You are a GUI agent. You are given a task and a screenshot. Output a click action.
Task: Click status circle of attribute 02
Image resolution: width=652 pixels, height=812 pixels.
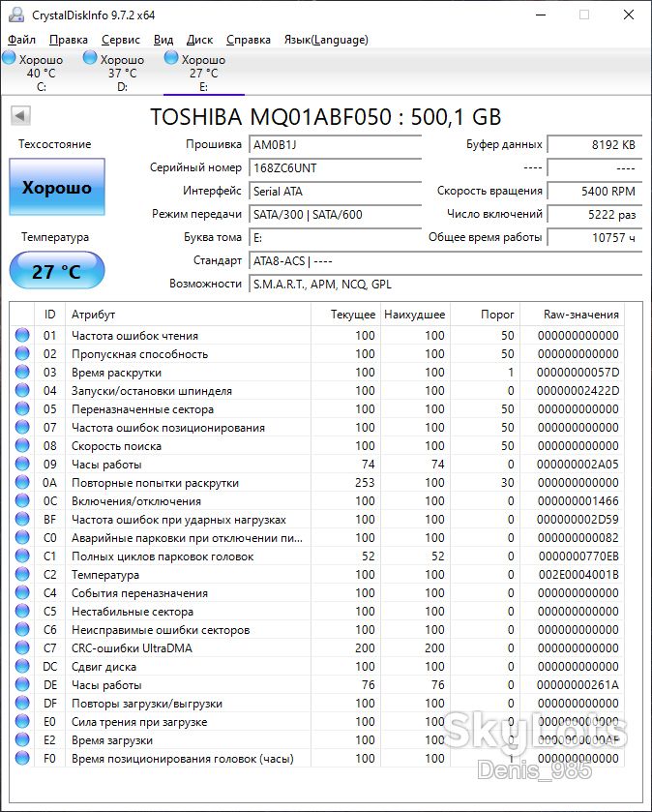pyautogui.click(x=22, y=353)
